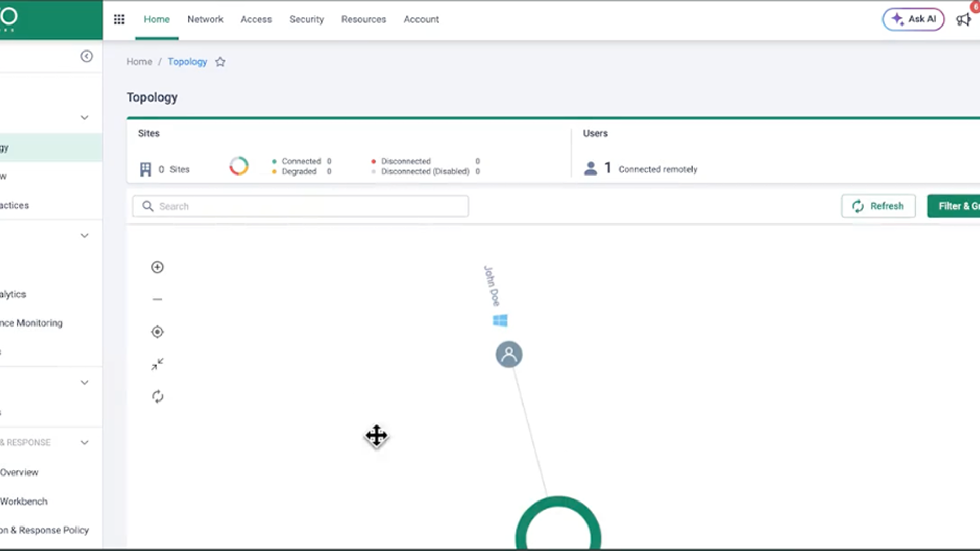
Task: Collapse the sidebar with arrow circle icon
Action: click(87, 56)
